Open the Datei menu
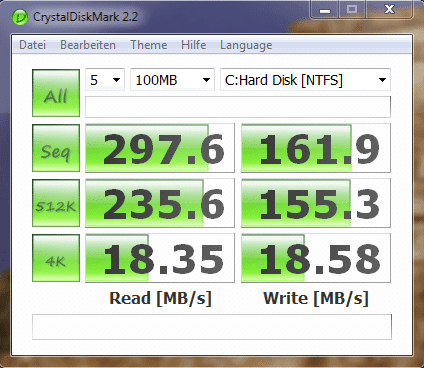The width and height of the screenshot is (424, 368). pyautogui.click(x=32, y=45)
